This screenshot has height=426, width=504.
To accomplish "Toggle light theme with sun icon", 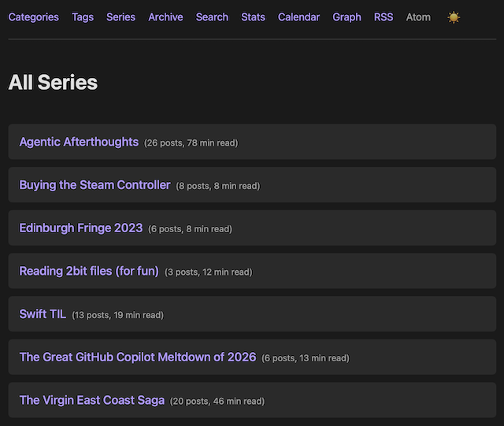I will coord(454,17).
